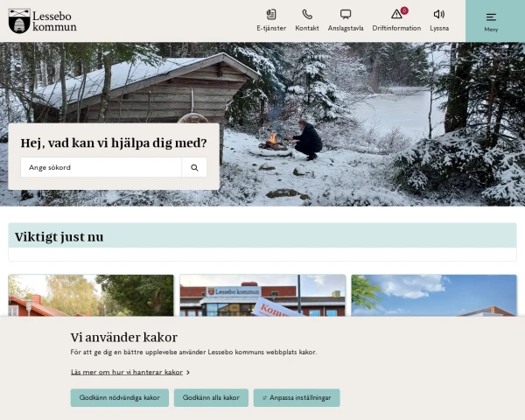This screenshot has height=420, width=525.
Task: Click the Kontakt phone icon
Action: 307,14
